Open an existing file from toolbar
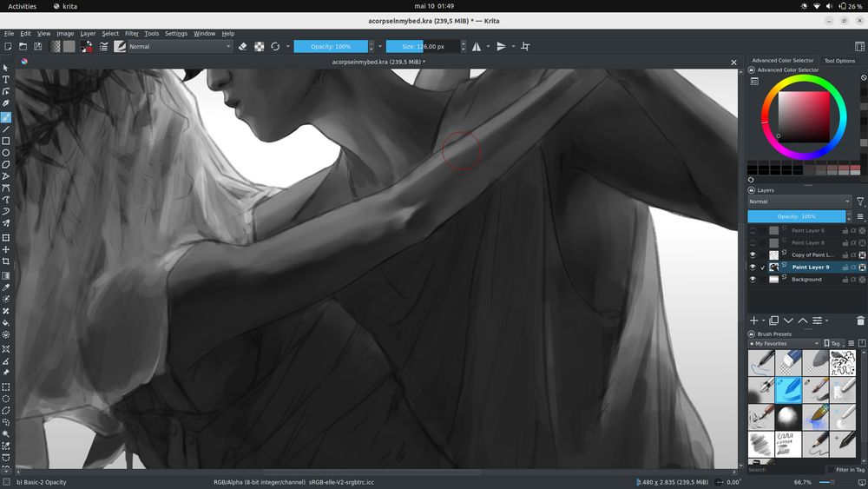Screen dimensions: 868x489 coord(23,47)
